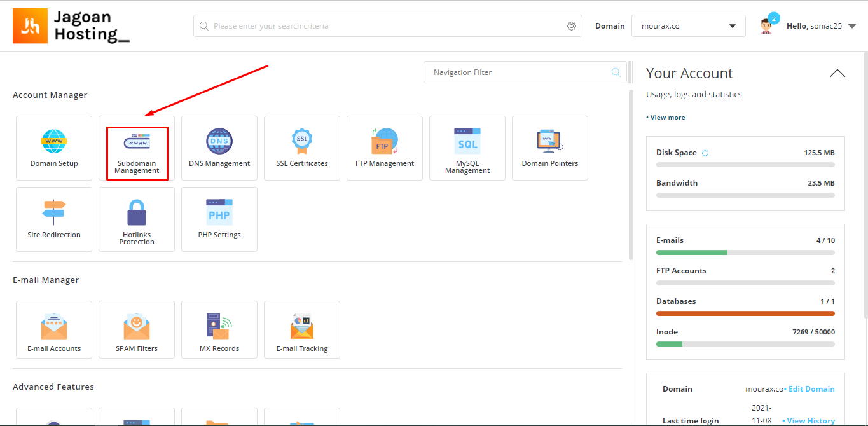Click the Account Manager heading
This screenshot has height=426, width=868.
pyautogui.click(x=50, y=95)
